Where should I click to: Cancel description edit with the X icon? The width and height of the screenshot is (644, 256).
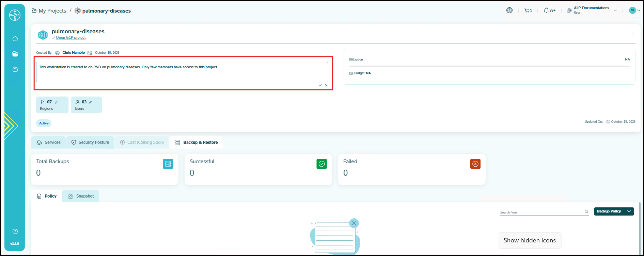coord(326,85)
